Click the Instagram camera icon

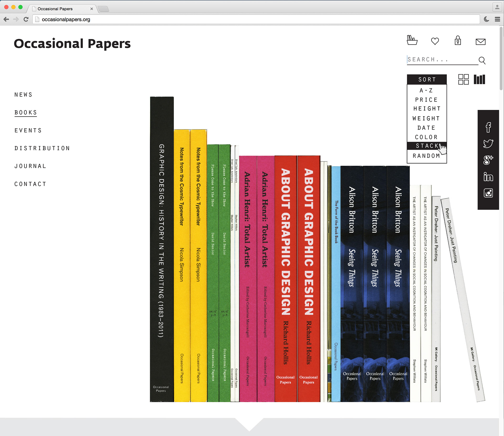pyautogui.click(x=488, y=193)
